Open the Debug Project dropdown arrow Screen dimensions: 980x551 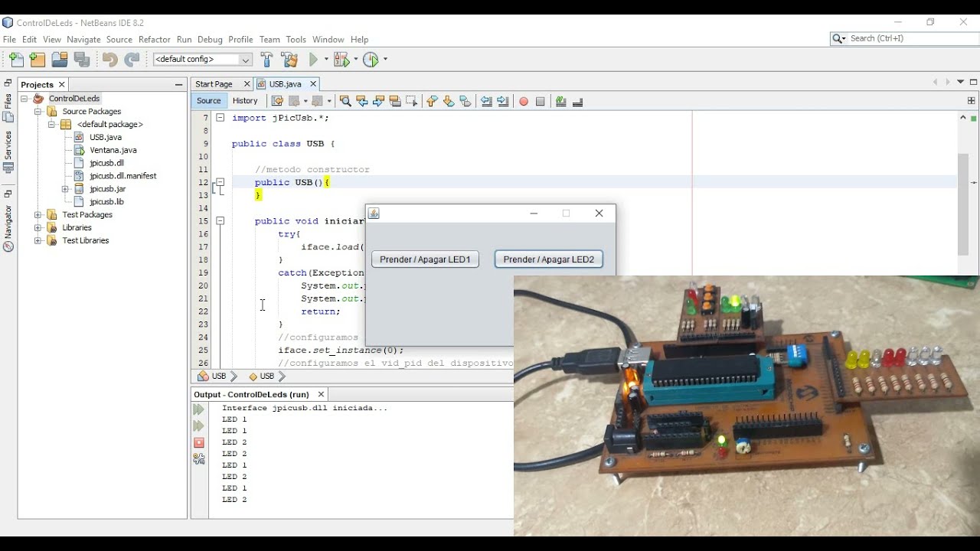355,60
